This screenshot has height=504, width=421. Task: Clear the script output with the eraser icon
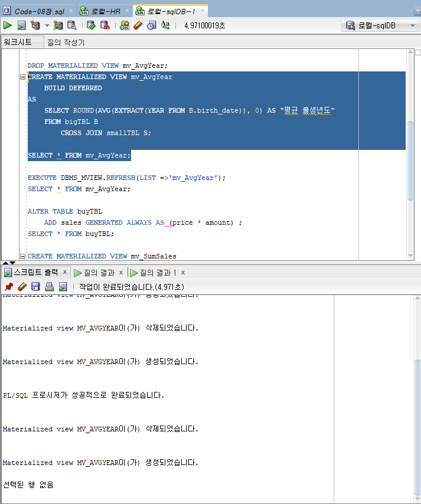[x=22, y=286]
